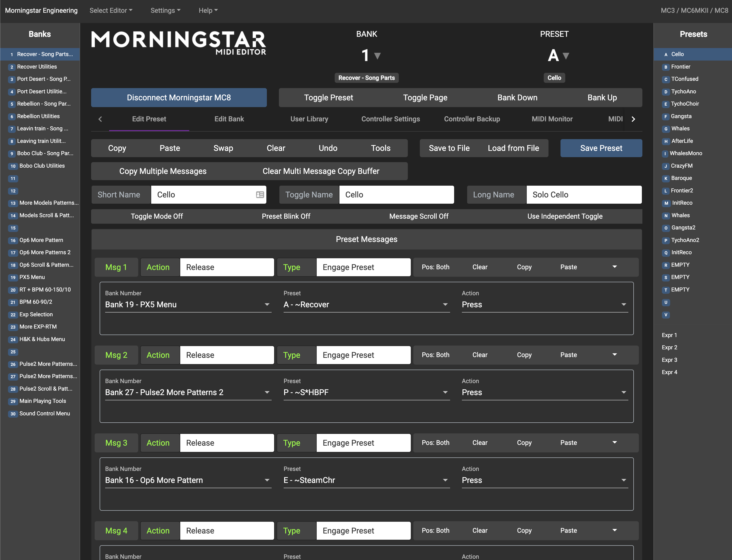The height and width of the screenshot is (560, 732).
Task: Open Msg 2 Preset dropdown
Action: pyautogui.click(x=366, y=392)
